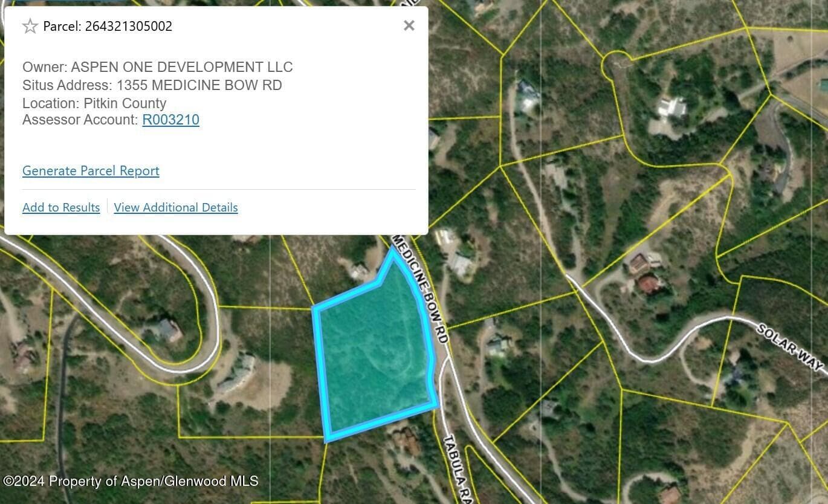This screenshot has height=504, width=828.
Task: Click the large house southwest of highlighted parcel
Action: coord(237,373)
